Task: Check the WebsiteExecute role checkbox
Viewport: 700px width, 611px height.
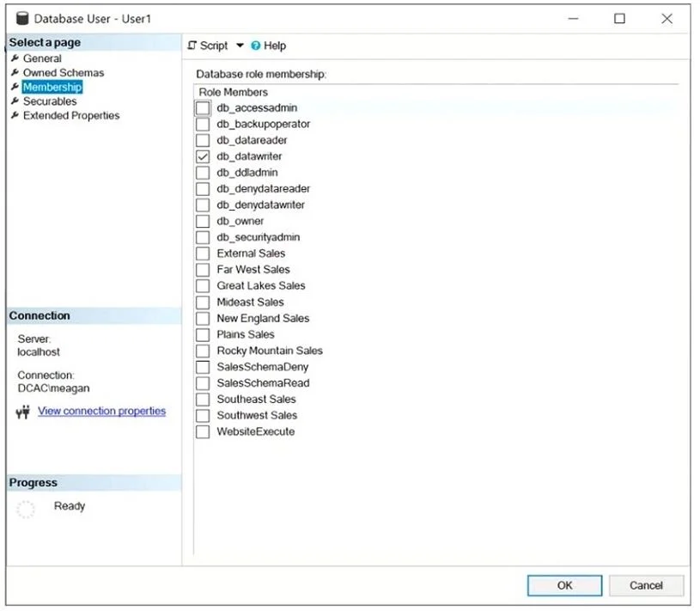Action: click(203, 432)
